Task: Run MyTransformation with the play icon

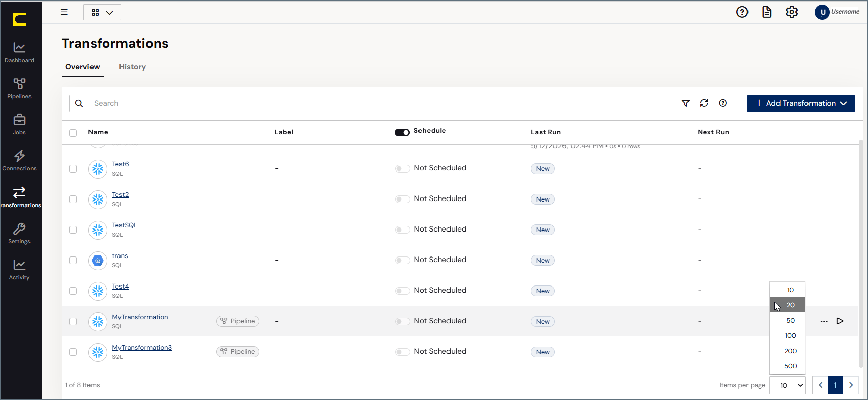Action: (840, 321)
